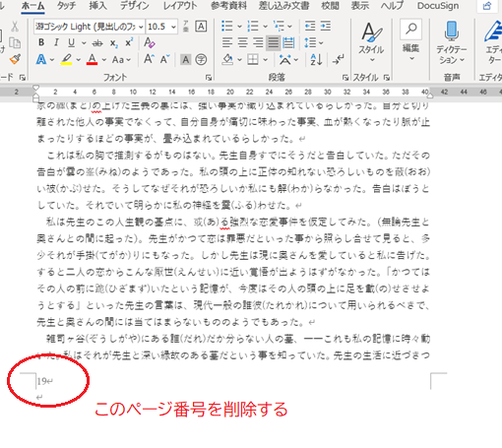Select Align Left paragraph alignment
This screenshot has height=448, width=502.
227,42
